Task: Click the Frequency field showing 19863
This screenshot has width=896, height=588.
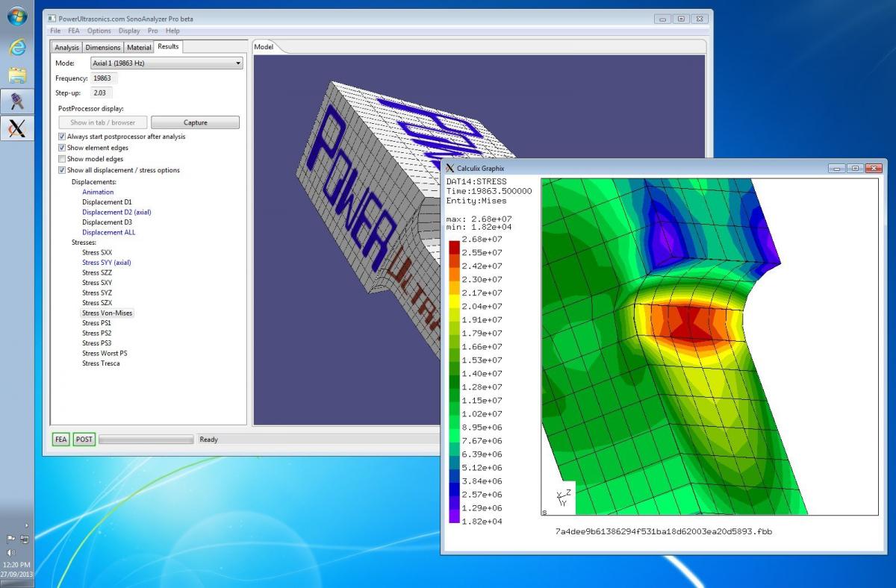Action: pos(105,78)
